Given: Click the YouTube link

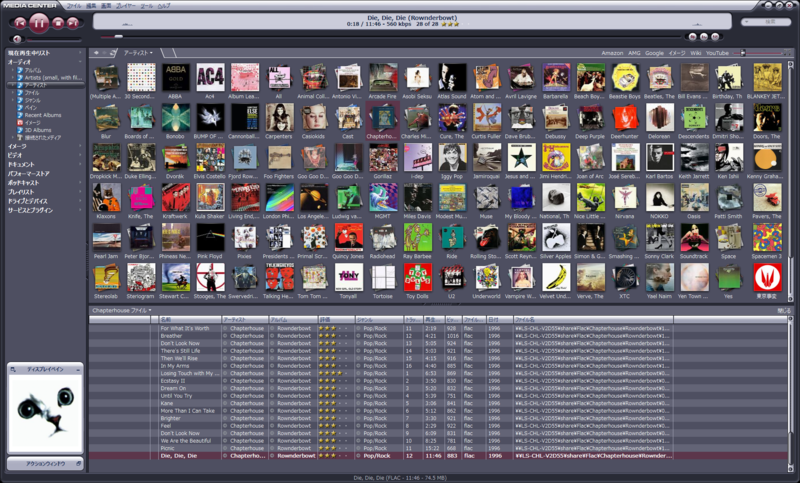Looking at the screenshot, I should point(717,53).
